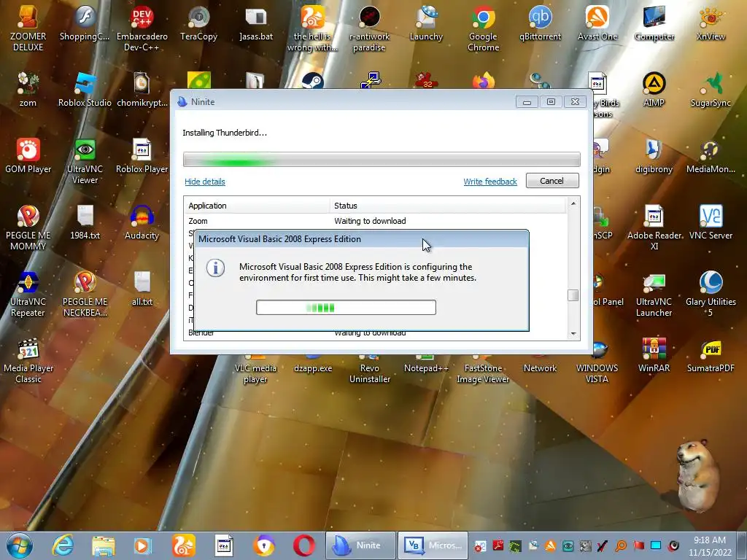
Task: Open Windows Media Player from the taskbar
Action: [142, 545]
